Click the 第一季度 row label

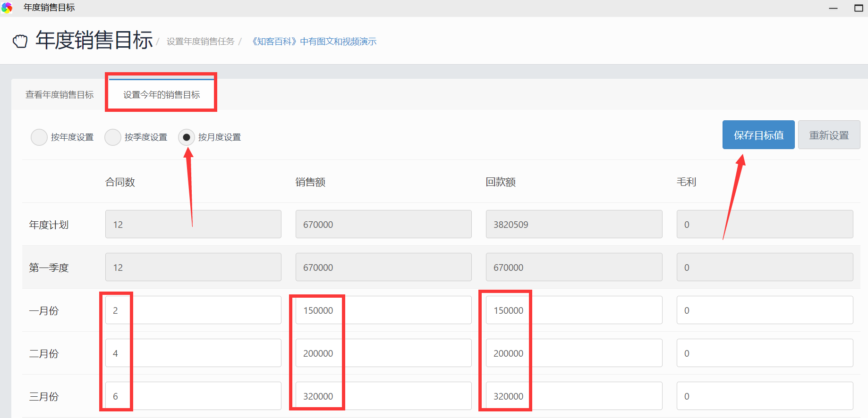click(x=49, y=268)
